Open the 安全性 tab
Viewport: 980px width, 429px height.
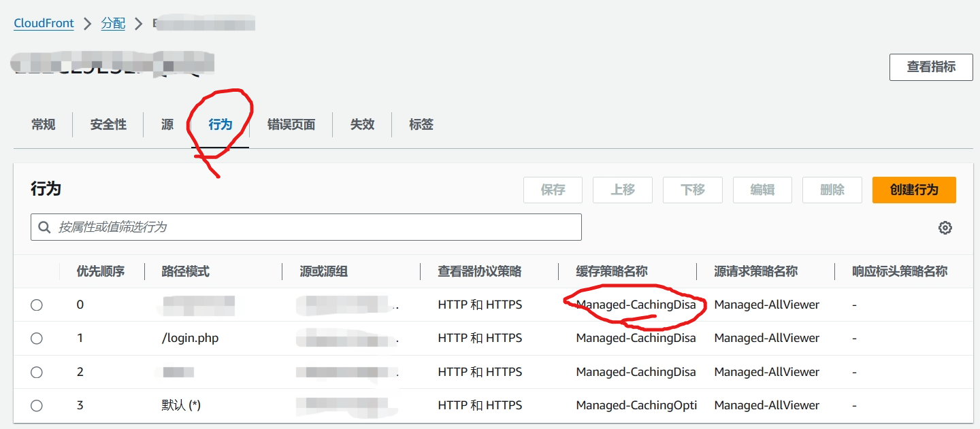[x=108, y=124]
